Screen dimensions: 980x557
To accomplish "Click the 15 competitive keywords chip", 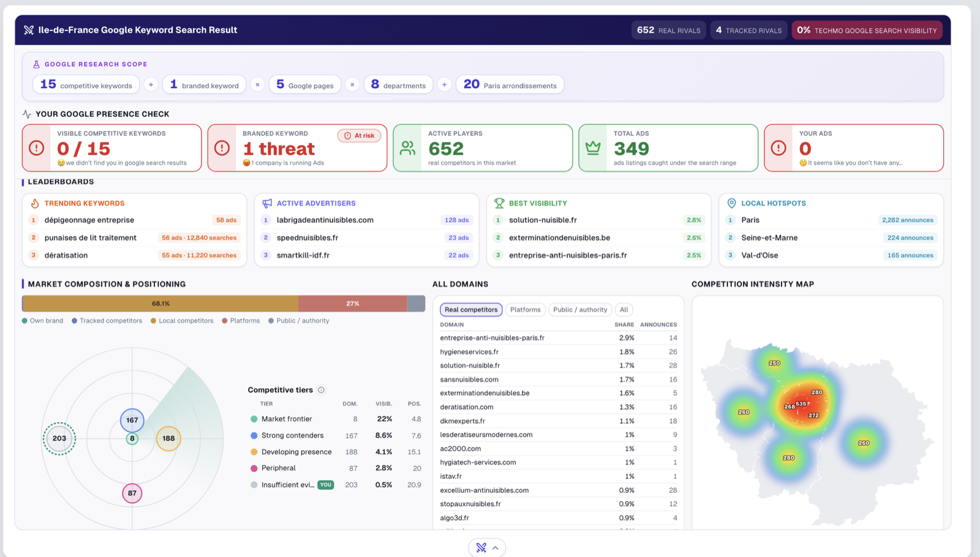I will click(86, 84).
